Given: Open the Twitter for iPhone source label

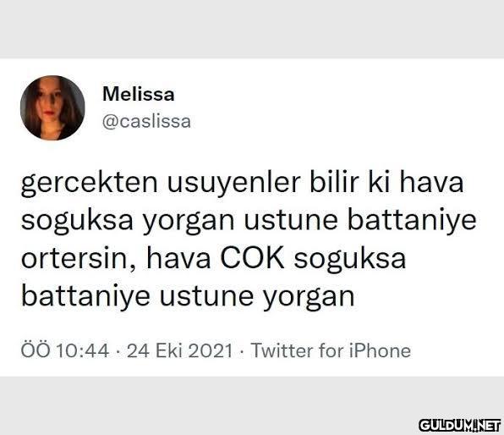Looking at the screenshot, I should coord(331,350).
